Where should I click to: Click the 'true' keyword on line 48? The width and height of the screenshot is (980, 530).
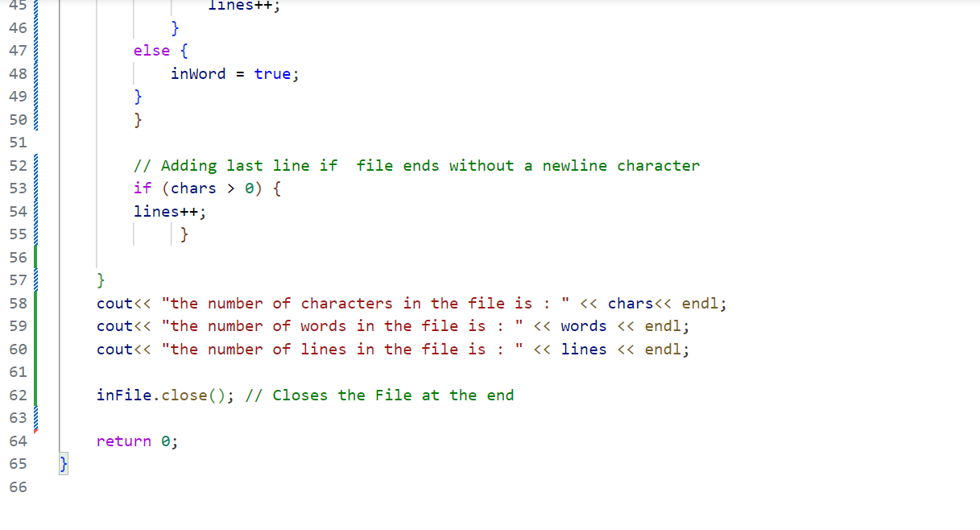tap(272, 74)
